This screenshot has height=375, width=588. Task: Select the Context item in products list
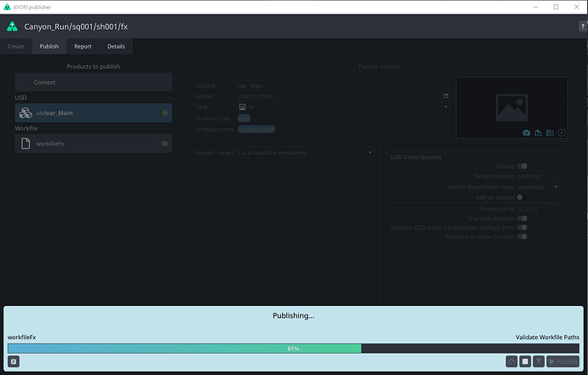pyautogui.click(x=94, y=82)
